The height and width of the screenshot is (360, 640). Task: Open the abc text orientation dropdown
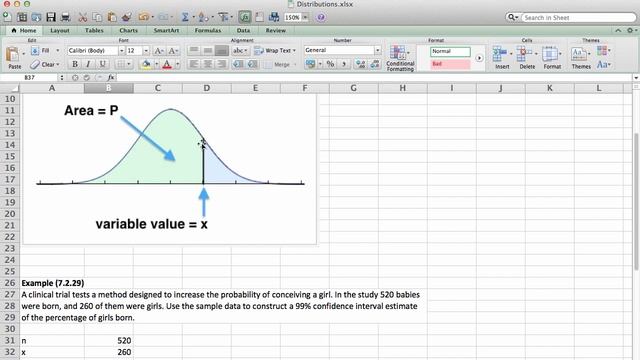[x=240, y=51]
